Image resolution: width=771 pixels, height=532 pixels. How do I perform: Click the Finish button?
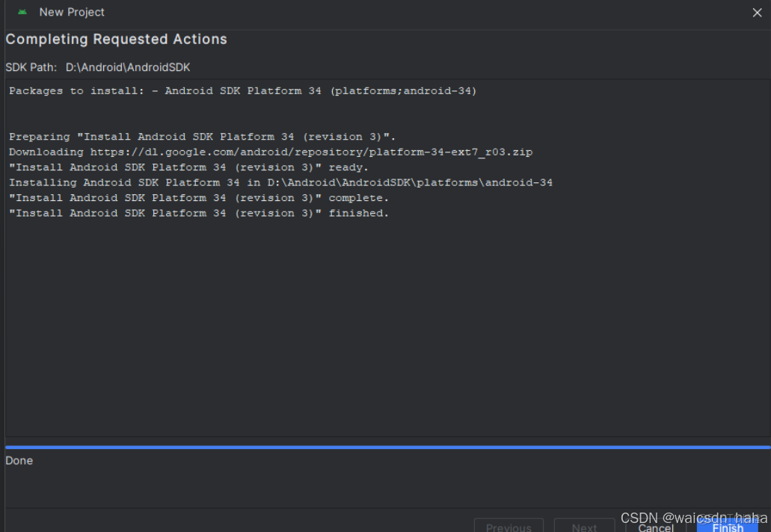pyautogui.click(x=726, y=526)
